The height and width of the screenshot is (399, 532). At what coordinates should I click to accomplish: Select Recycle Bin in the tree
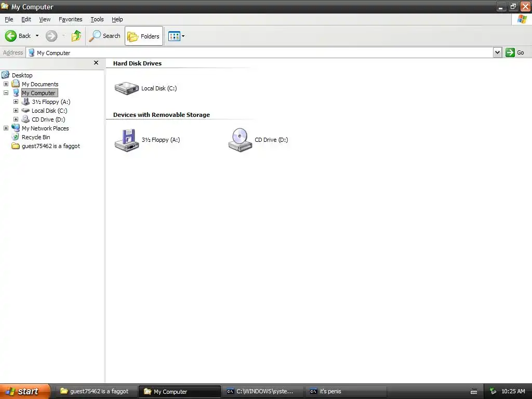31,137
